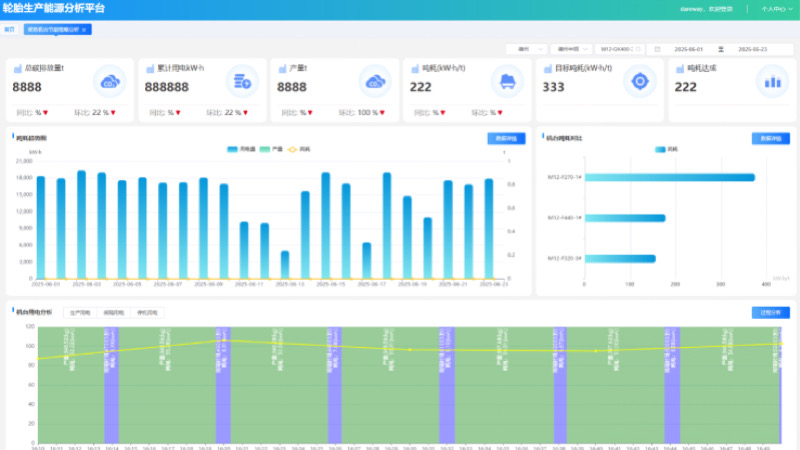The image size is (800, 450).
Task: Toggle 吨耗 line legend in trend chart
Action: [299, 148]
